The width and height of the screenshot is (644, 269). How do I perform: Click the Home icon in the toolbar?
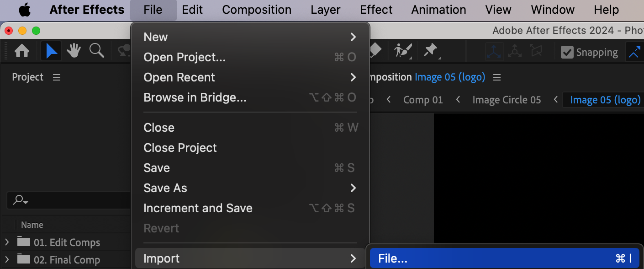[x=22, y=51]
